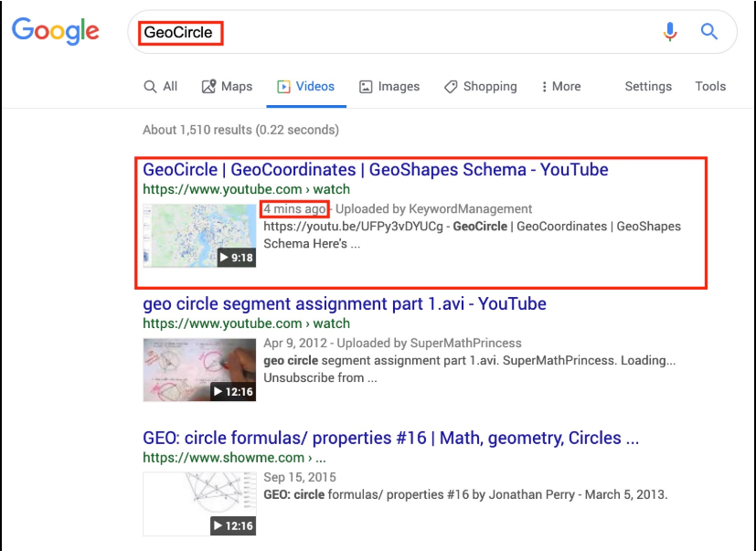Open geo circle segment assignment part 1.avi result
Image resolution: width=756 pixels, height=551 pixels.
pos(345,303)
